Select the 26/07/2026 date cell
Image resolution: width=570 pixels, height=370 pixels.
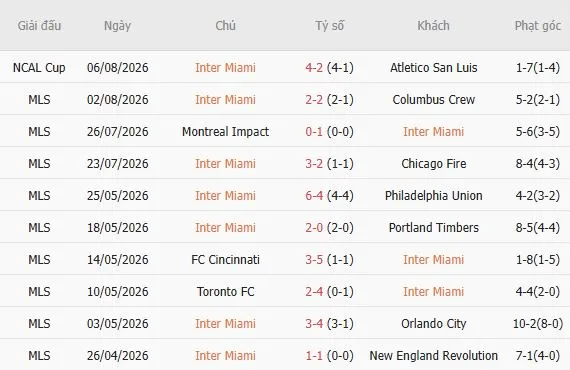117,132
